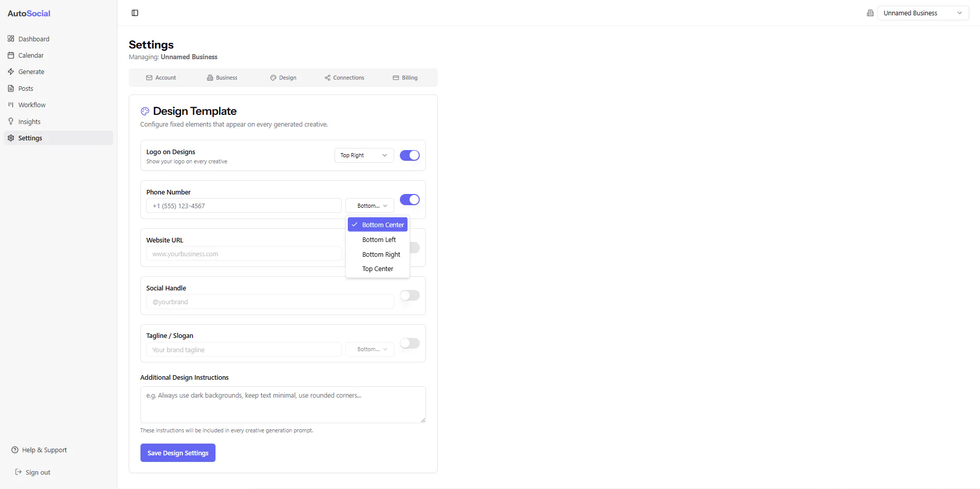Screen dimensions: 980x489
Task: Click the Insights lightbulb icon
Action: [11, 121]
